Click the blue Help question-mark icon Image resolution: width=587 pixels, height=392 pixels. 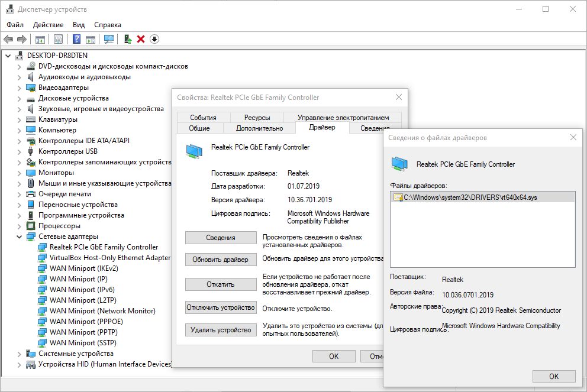pyautogui.click(x=76, y=39)
